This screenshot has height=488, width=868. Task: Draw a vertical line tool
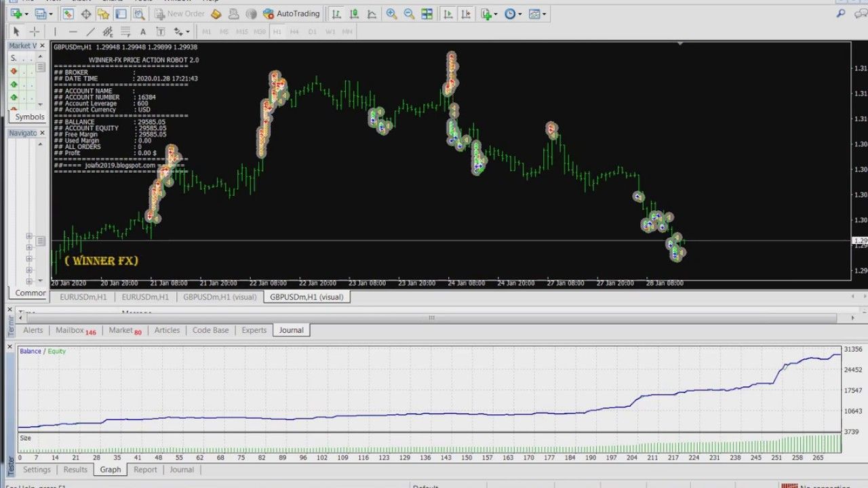(55, 32)
